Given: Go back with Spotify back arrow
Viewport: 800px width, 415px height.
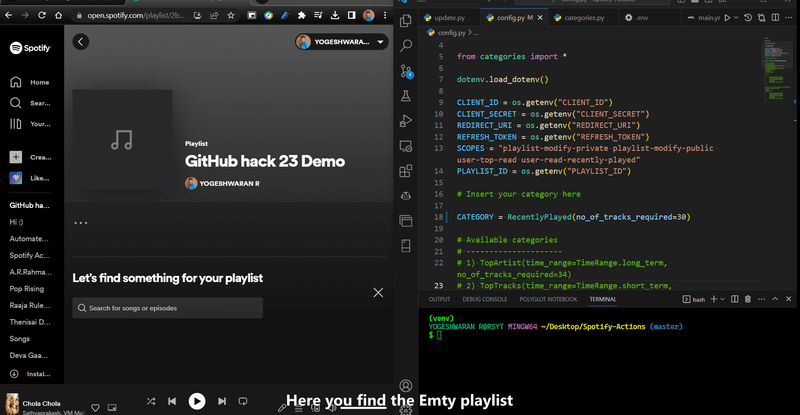Looking at the screenshot, I should pyautogui.click(x=81, y=41).
